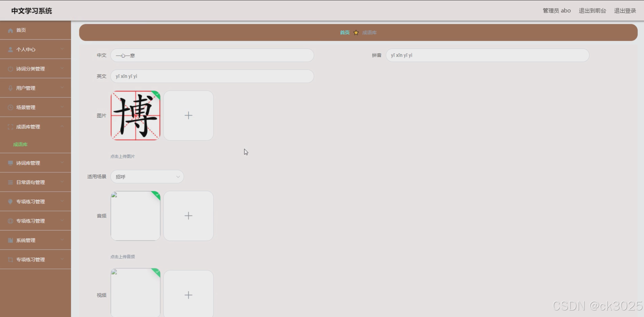Click the plus icon to add an image
This screenshot has width=644, height=317.
point(188,115)
